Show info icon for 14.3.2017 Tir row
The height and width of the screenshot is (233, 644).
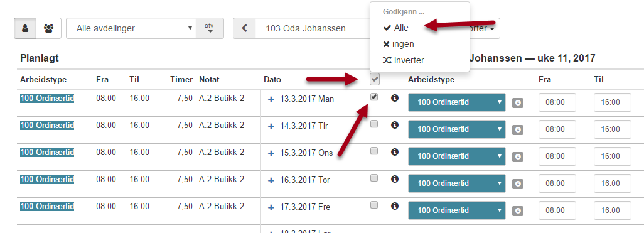coord(395,125)
